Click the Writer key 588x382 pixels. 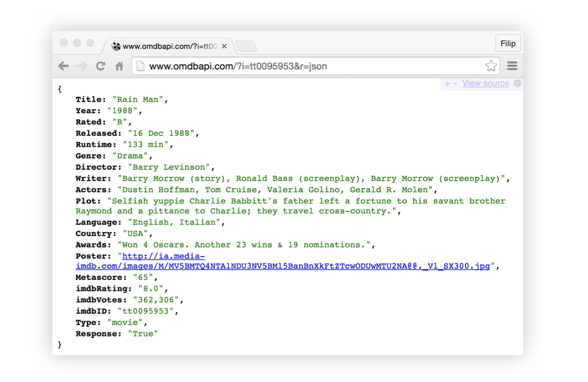pos(94,178)
